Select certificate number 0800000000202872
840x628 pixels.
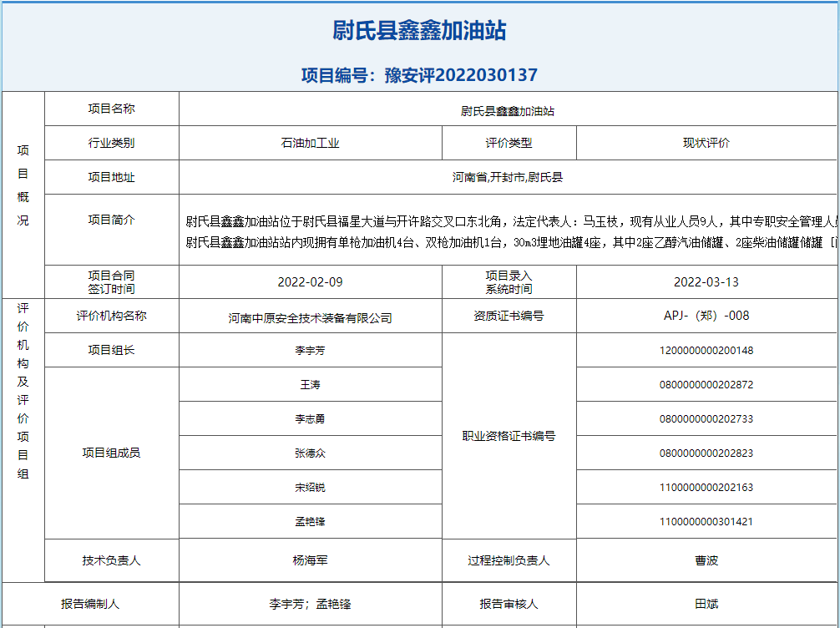(x=706, y=385)
